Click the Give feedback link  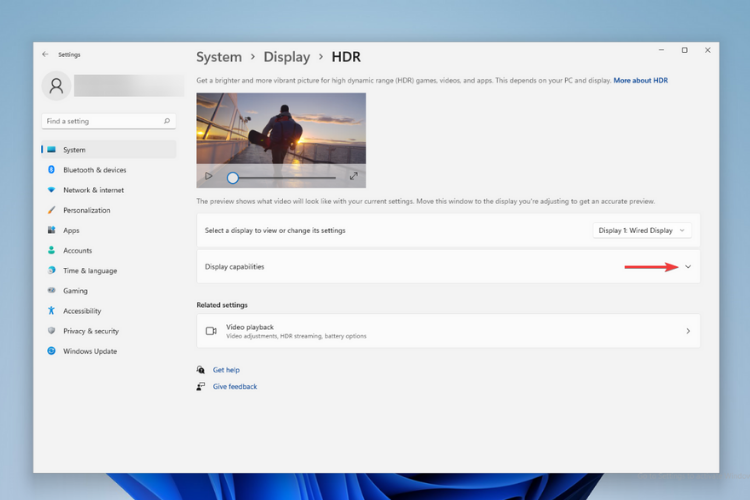click(x=234, y=386)
